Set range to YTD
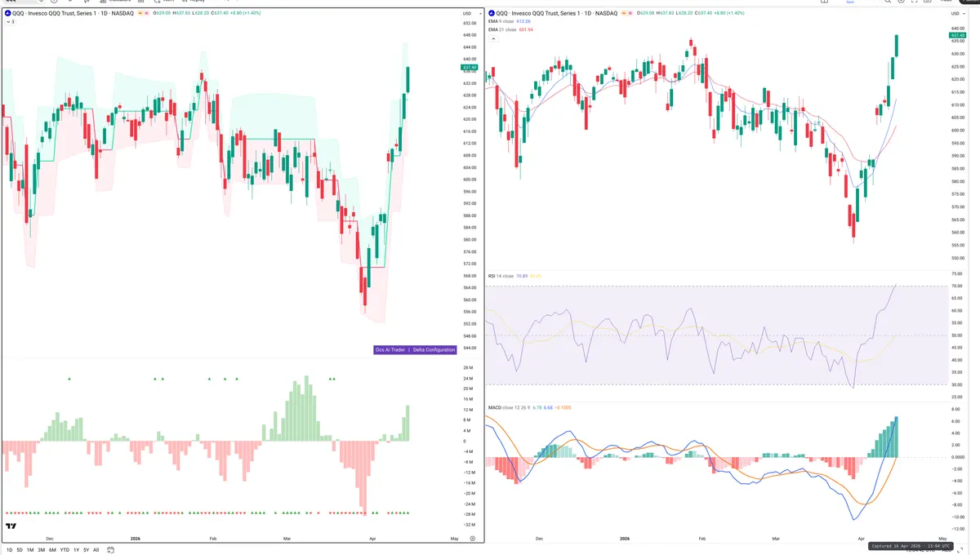 [65, 550]
